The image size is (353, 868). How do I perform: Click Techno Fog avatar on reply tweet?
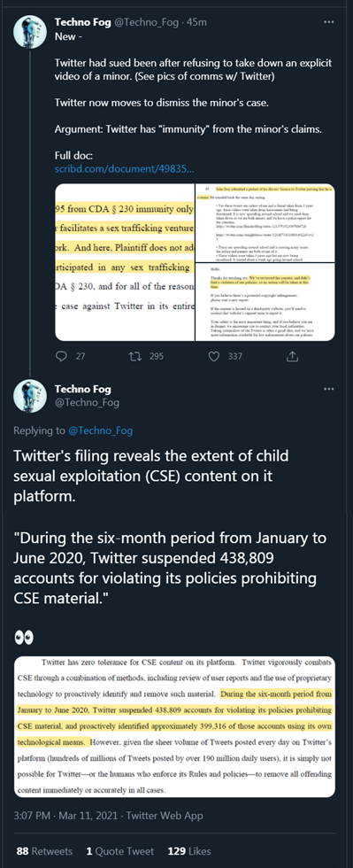[x=30, y=396]
